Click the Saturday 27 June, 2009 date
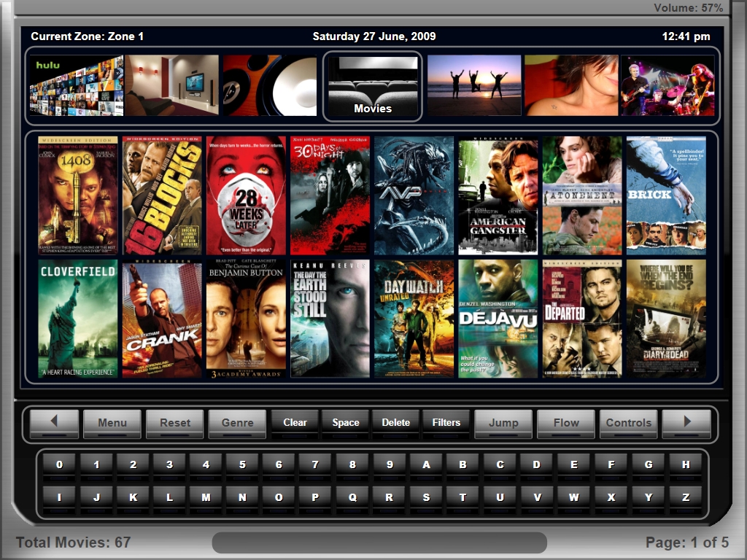The image size is (747, 560). (374, 36)
